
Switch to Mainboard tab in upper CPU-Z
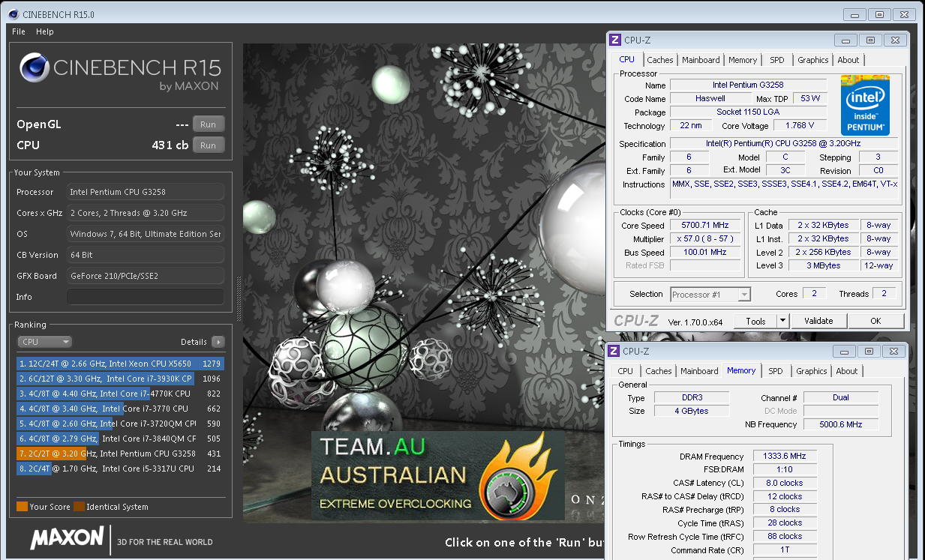click(701, 60)
